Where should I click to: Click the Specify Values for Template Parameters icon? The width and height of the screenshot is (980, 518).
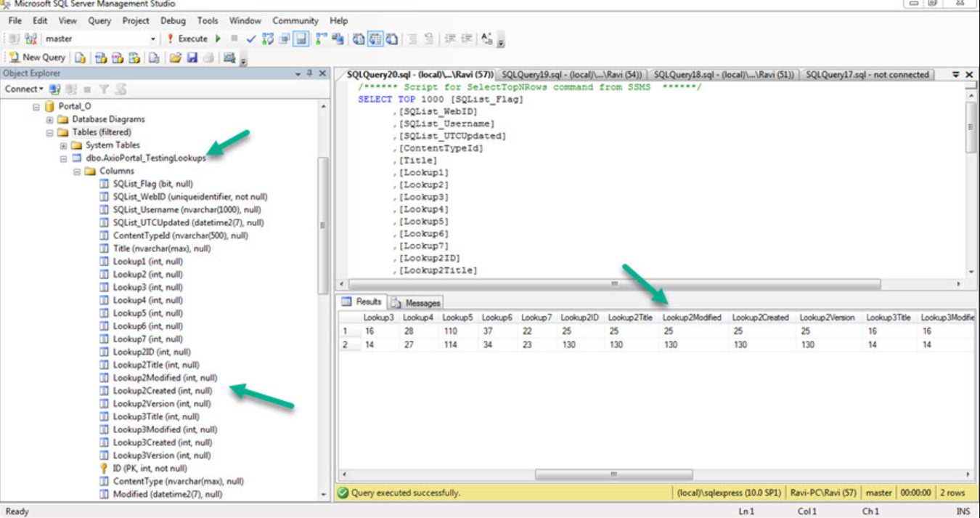click(x=487, y=39)
